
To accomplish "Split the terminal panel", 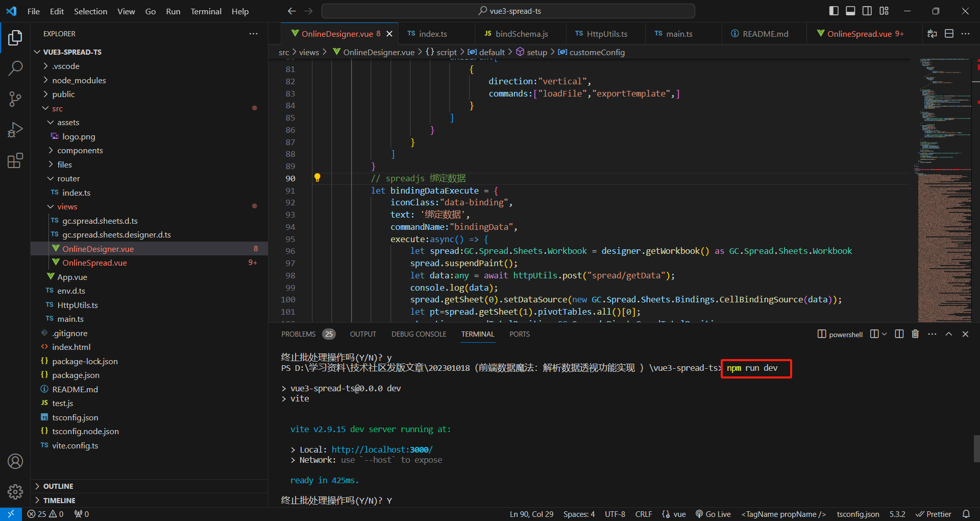I will 899,334.
